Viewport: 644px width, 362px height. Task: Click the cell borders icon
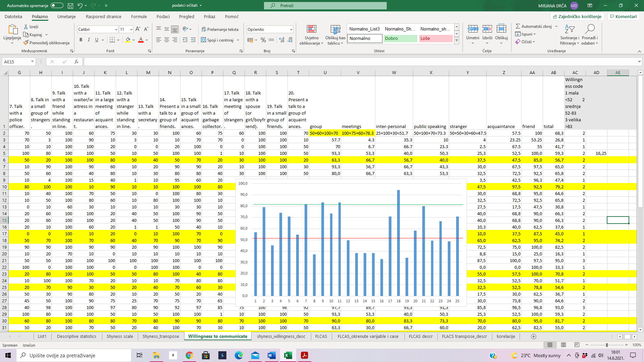tap(112, 40)
